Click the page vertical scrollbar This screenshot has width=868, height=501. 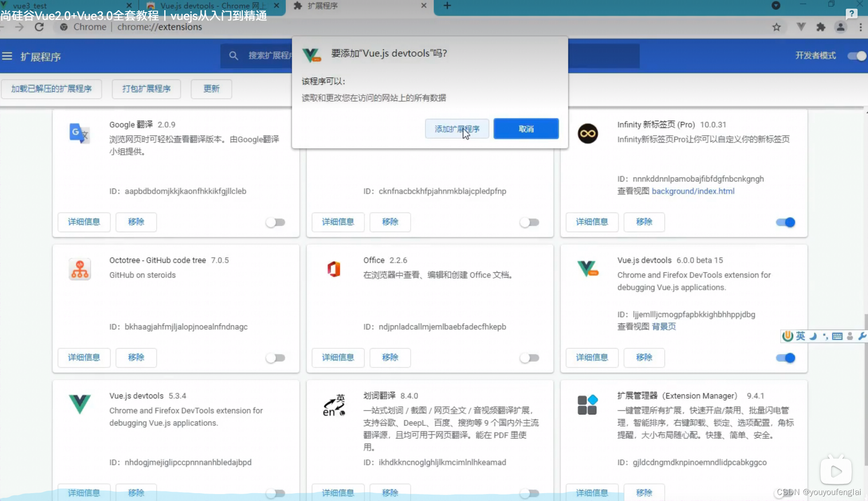(x=866, y=390)
